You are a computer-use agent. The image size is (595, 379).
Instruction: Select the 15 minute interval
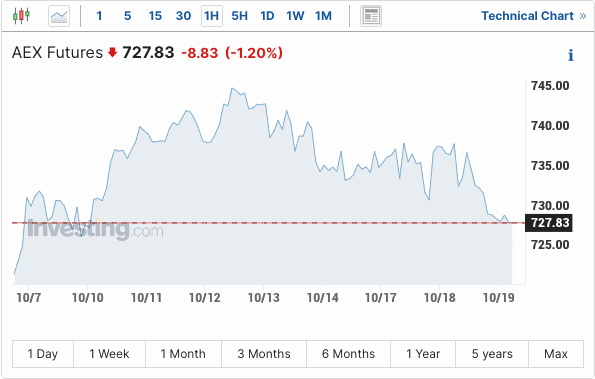[x=155, y=16]
